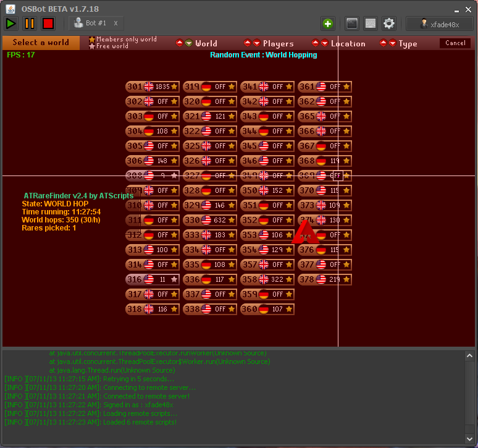
Task: Pick world 335 with 108 players
Action: coord(210,264)
